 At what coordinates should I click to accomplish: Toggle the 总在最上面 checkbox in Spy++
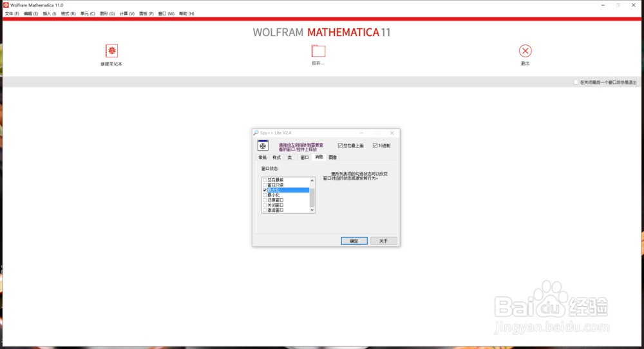click(x=340, y=146)
